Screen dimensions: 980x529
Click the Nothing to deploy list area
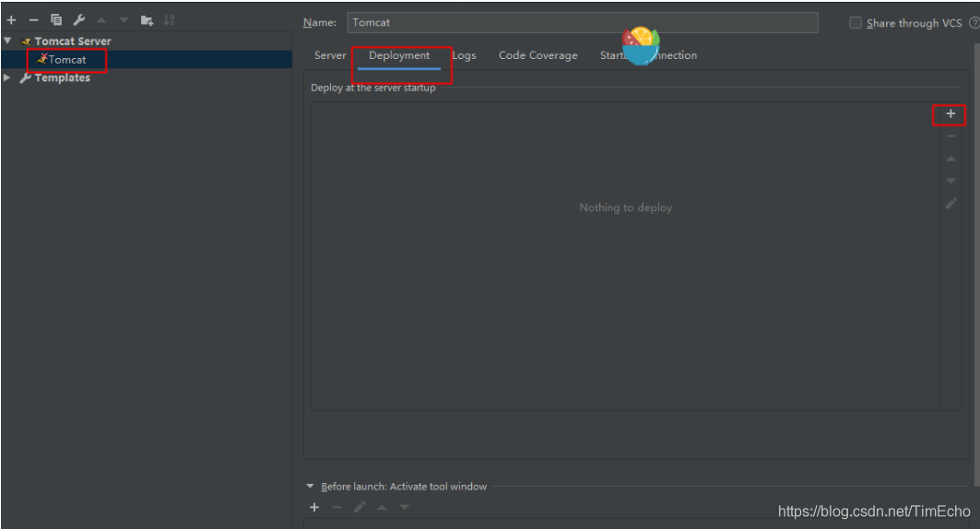[625, 256]
